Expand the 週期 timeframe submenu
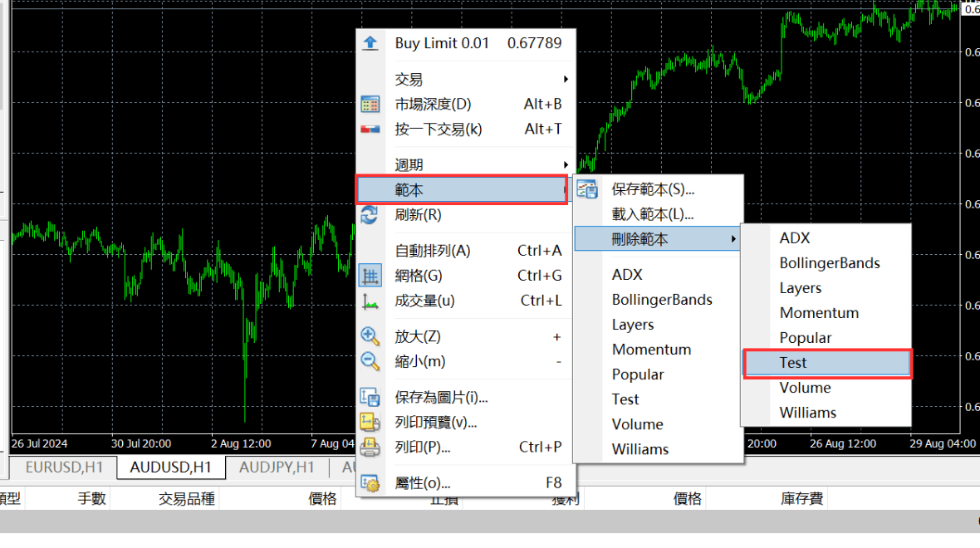The width and height of the screenshot is (980, 548). click(x=466, y=165)
